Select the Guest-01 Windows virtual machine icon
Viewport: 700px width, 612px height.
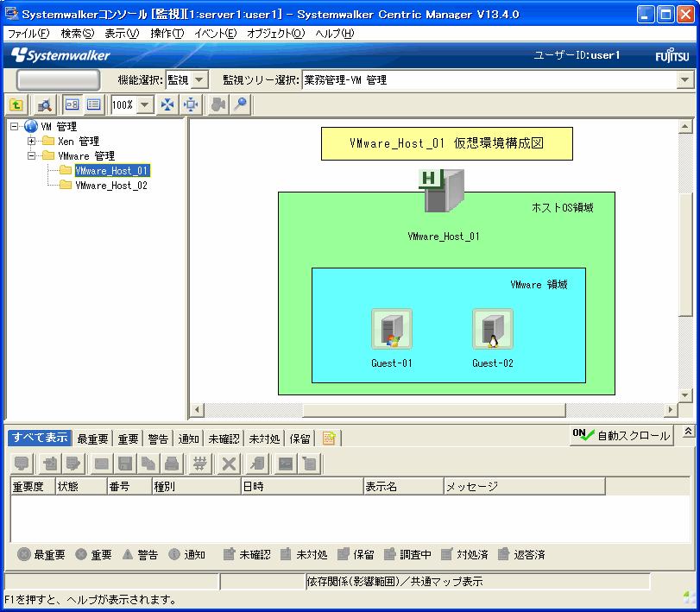point(391,330)
